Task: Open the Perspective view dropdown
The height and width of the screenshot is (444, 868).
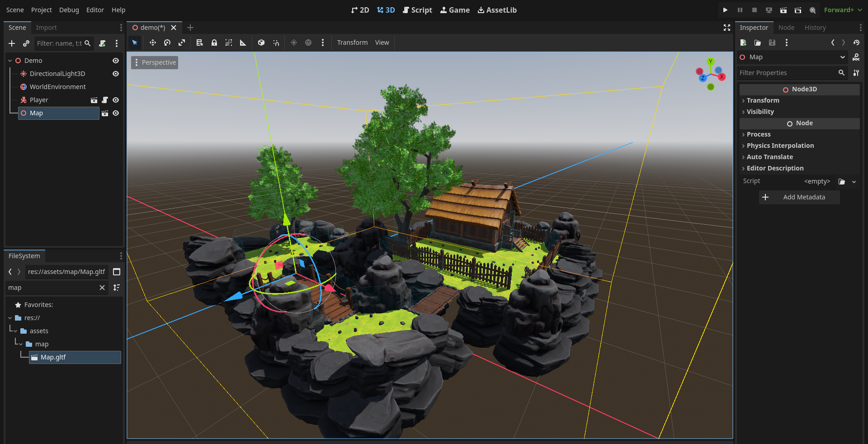Action: (155, 62)
